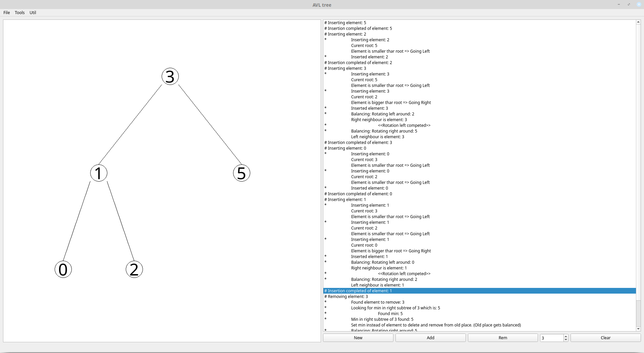Screen dimensions: 644x353
Task: Select 'Right neighbour is element: 3' line
Action: click(480, 120)
